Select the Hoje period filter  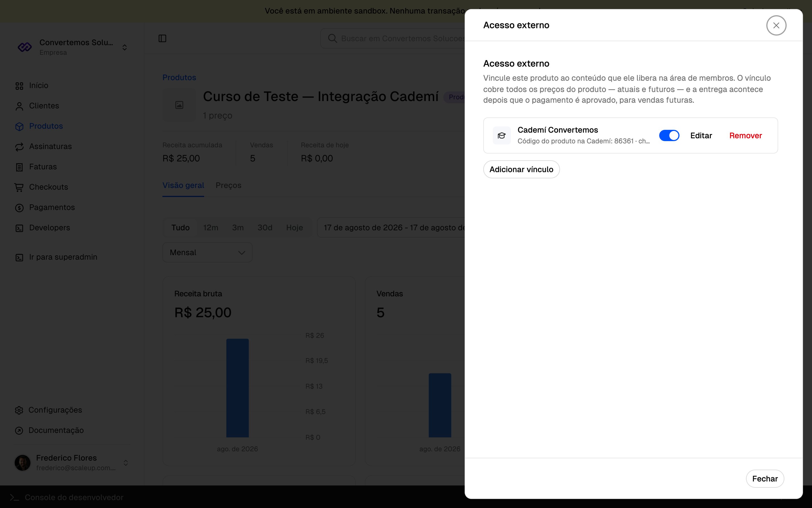[295, 227]
